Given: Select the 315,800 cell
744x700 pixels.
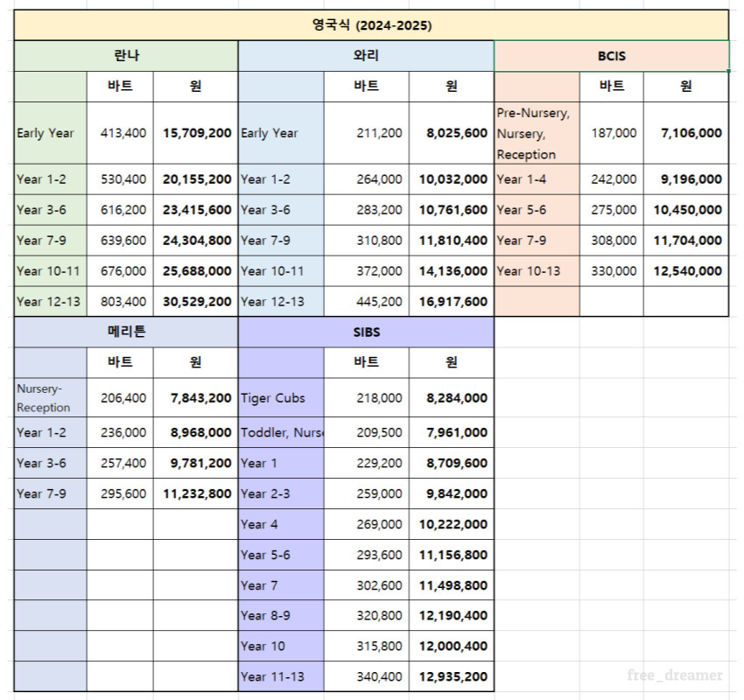Looking at the screenshot, I should [366, 646].
